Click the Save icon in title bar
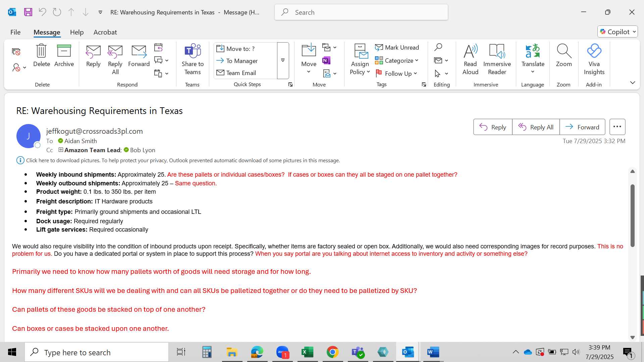Viewport: 644px width, 362px height. (x=28, y=12)
